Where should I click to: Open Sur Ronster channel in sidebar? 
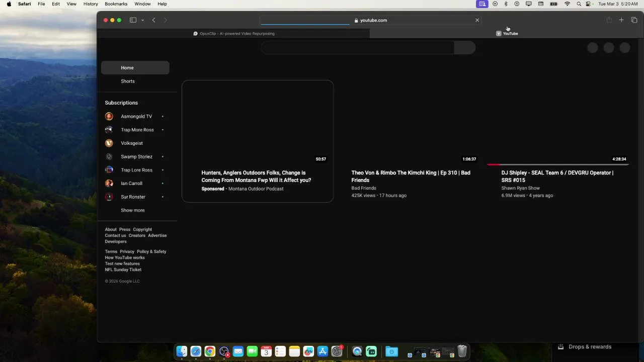[x=135, y=197]
